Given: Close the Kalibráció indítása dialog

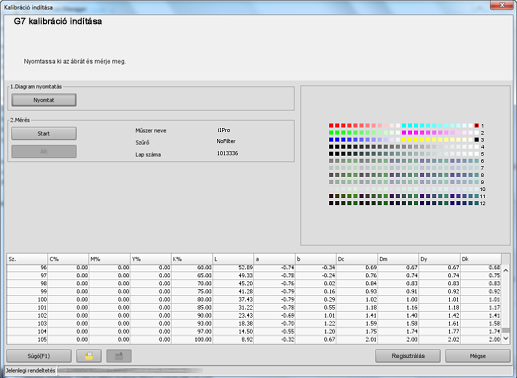Looking at the screenshot, I should click(x=502, y=5).
